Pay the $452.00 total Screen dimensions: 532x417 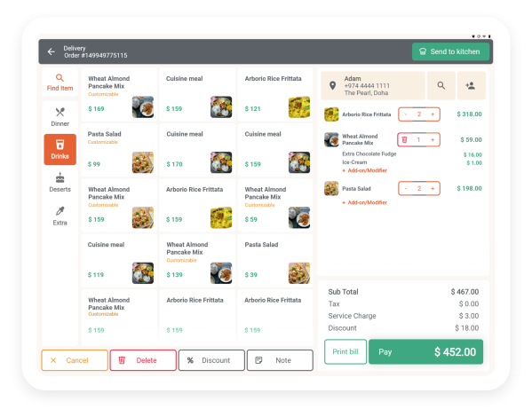(425, 351)
